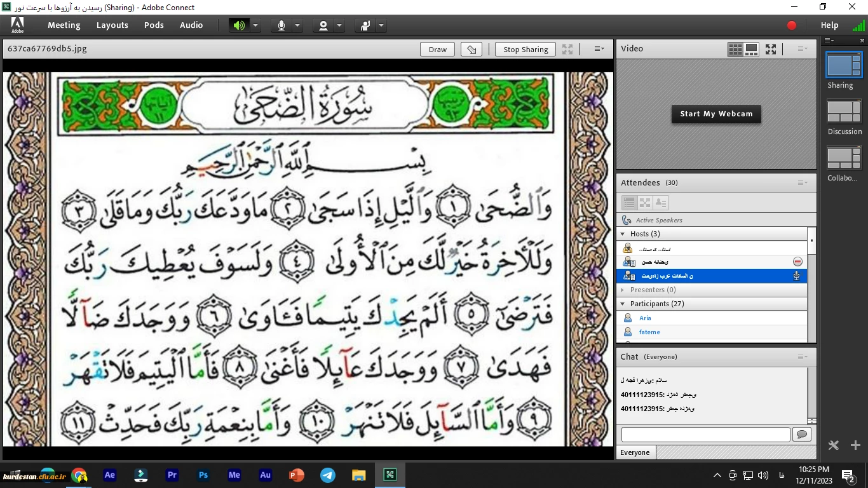
Task: Click the raise hand status icon
Action: 365,25
